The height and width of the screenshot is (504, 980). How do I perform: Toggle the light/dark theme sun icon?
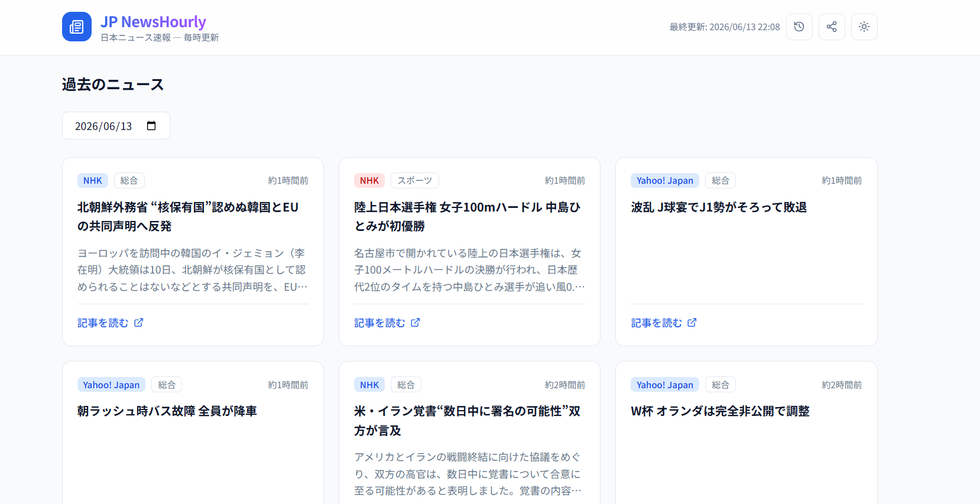(864, 27)
